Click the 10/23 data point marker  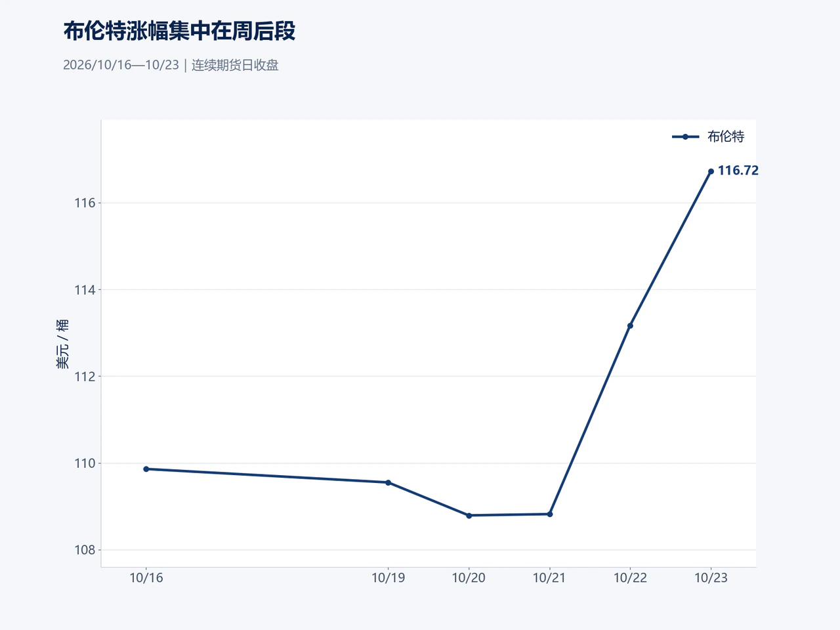[x=711, y=171]
